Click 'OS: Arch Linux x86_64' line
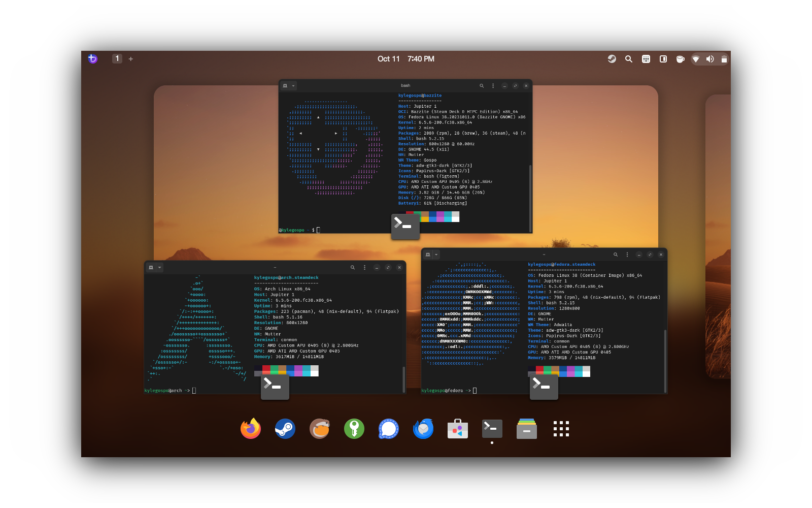This screenshot has height=508, width=812. pos(282,289)
